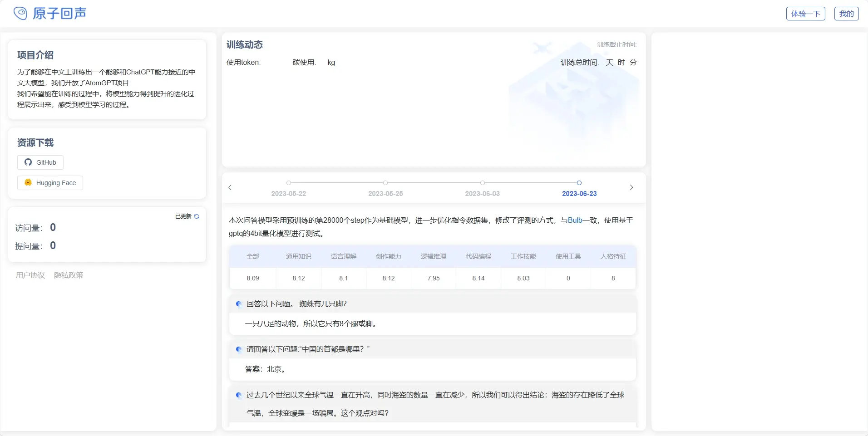Select the 2023-05-25 timeline node
Image resolution: width=868 pixels, height=436 pixels.
(385, 183)
